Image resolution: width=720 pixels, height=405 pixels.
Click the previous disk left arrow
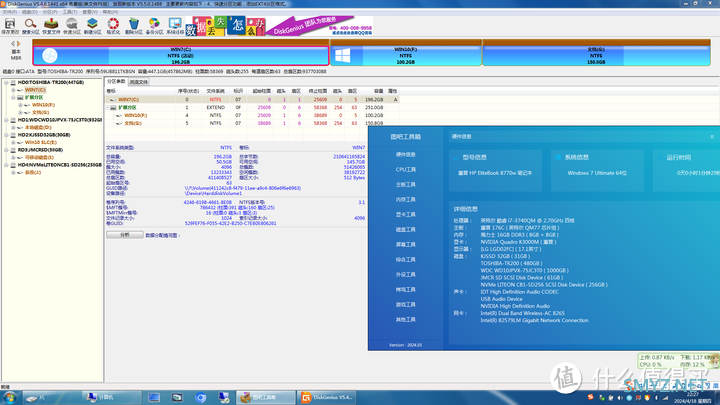point(13,44)
